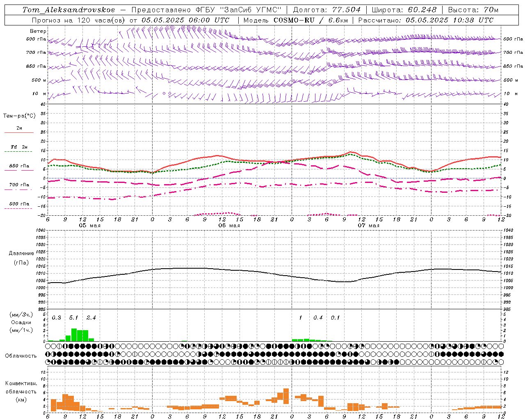Click the Тем-ра(°C) panel label

tap(19, 116)
